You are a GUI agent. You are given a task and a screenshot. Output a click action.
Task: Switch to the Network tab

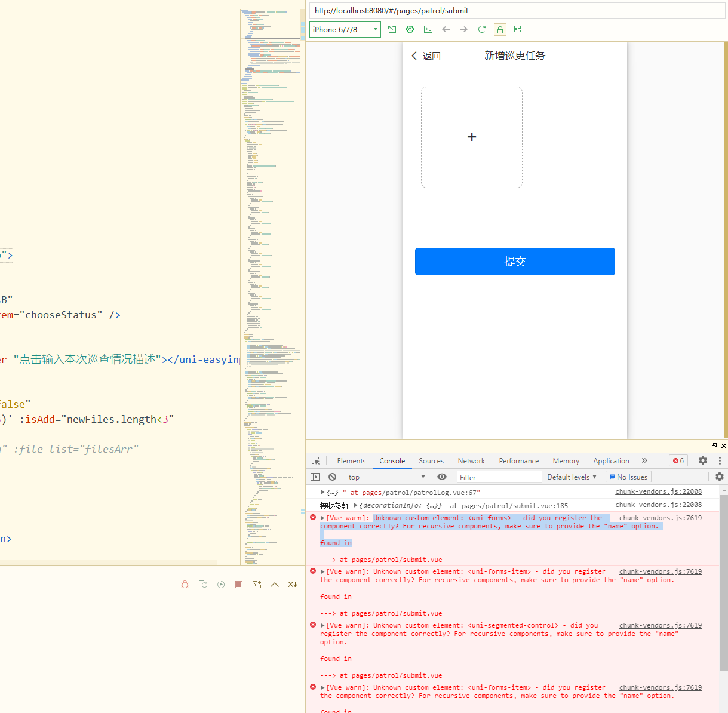coord(471,461)
